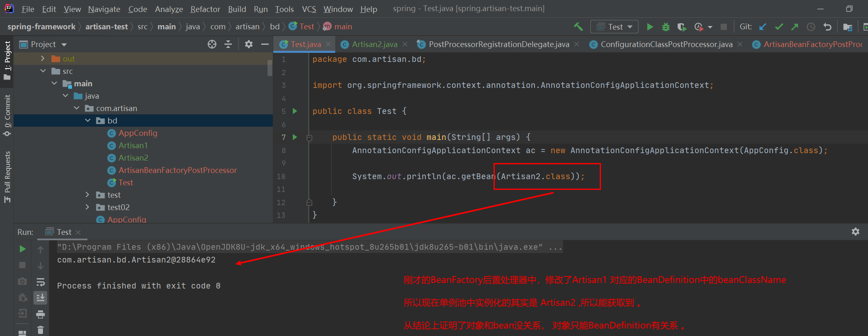Toggle the 1: Project tool window
This screenshot has width=868, height=336.
coord(7,61)
